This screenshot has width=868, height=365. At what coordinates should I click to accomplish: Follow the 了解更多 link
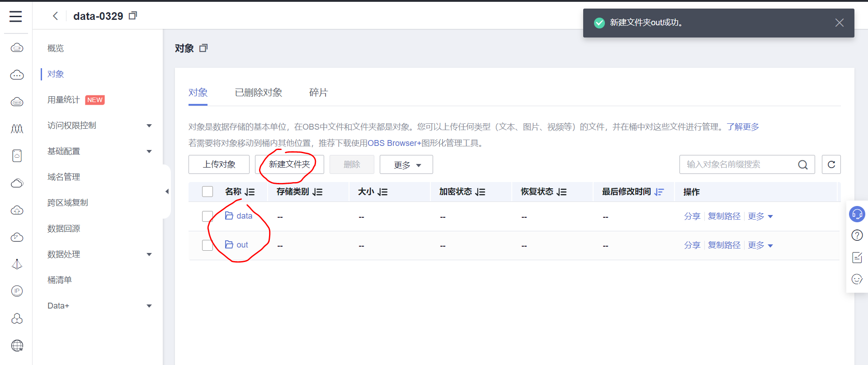[x=743, y=127]
